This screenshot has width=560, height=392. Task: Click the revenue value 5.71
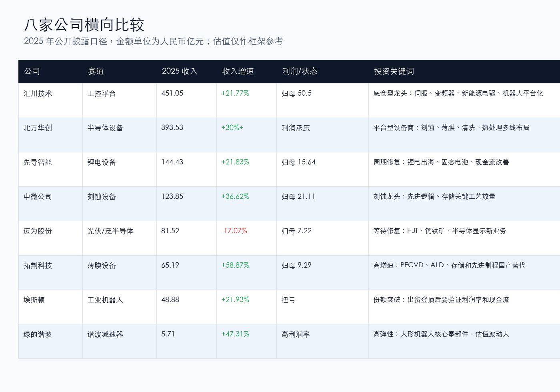[168, 334]
